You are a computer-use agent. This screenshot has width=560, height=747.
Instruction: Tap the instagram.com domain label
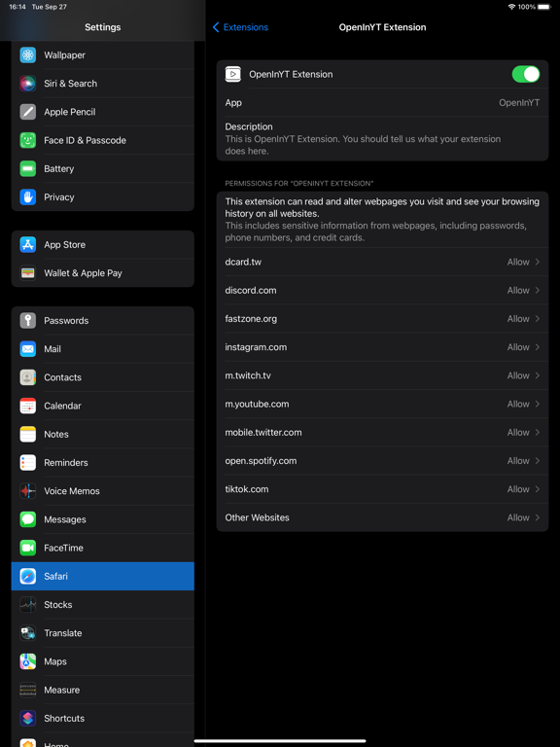click(x=256, y=347)
